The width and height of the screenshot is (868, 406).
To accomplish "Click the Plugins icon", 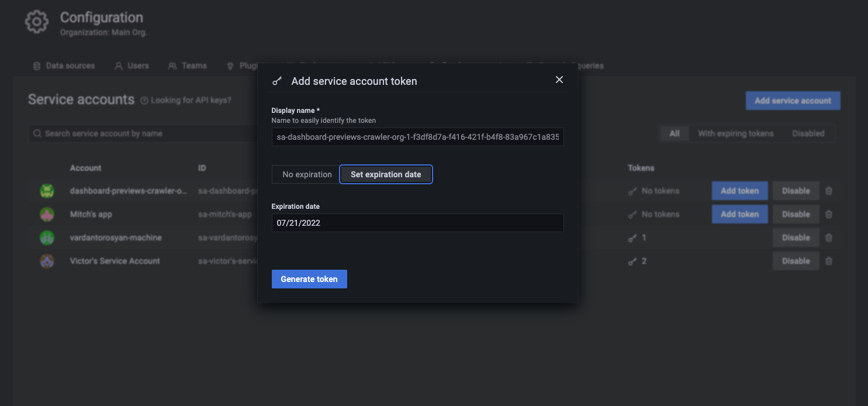I will pyautogui.click(x=229, y=66).
